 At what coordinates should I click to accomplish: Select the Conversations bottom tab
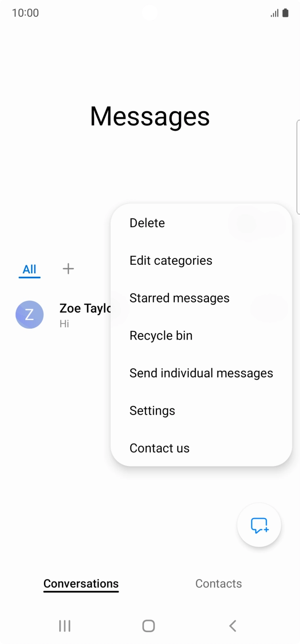(x=81, y=583)
